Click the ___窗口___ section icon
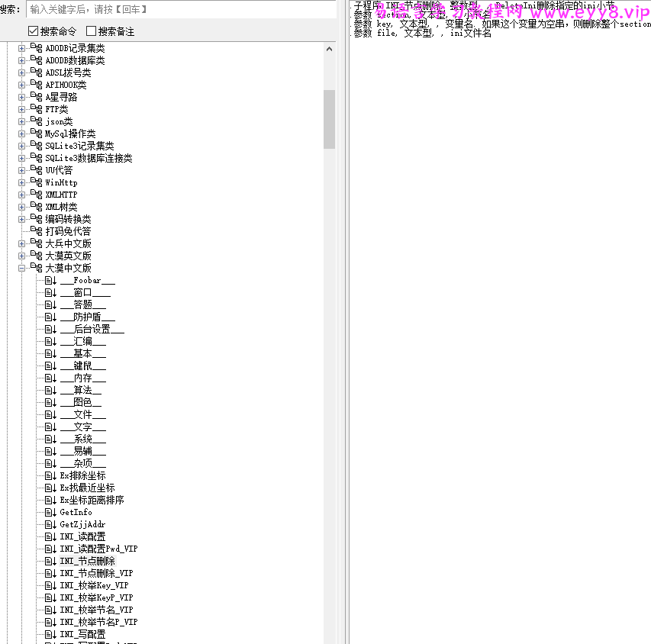 point(48,291)
